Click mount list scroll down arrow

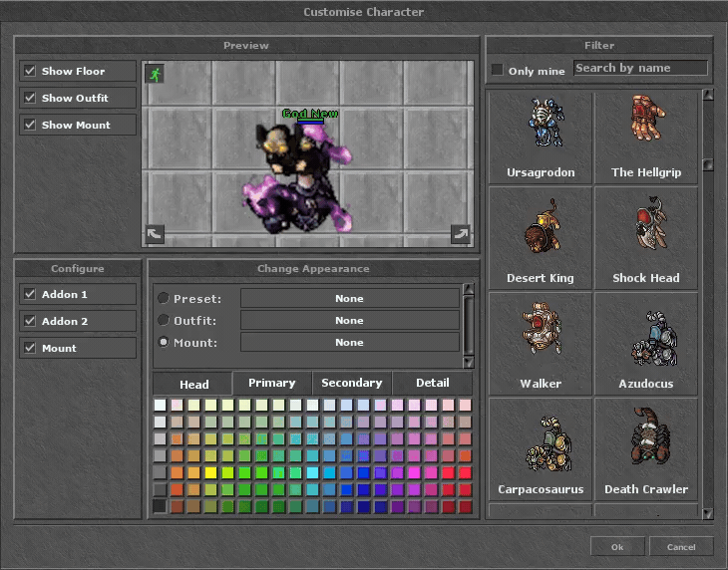(x=708, y=513)
